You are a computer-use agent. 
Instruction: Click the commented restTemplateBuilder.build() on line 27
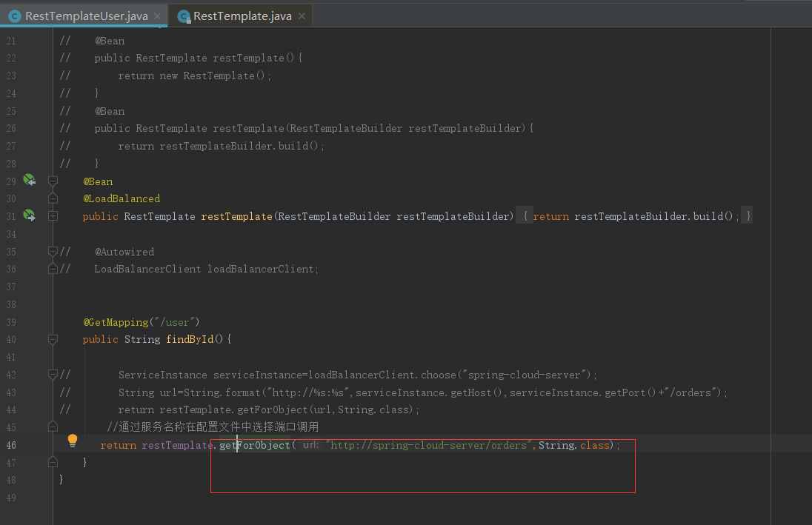click(221, 147)
